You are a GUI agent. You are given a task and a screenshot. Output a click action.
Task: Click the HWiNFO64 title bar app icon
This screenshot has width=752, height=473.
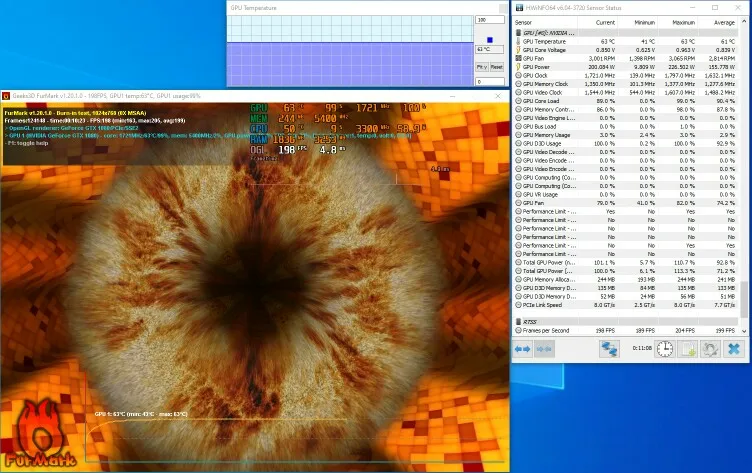[x=519, y=8]
